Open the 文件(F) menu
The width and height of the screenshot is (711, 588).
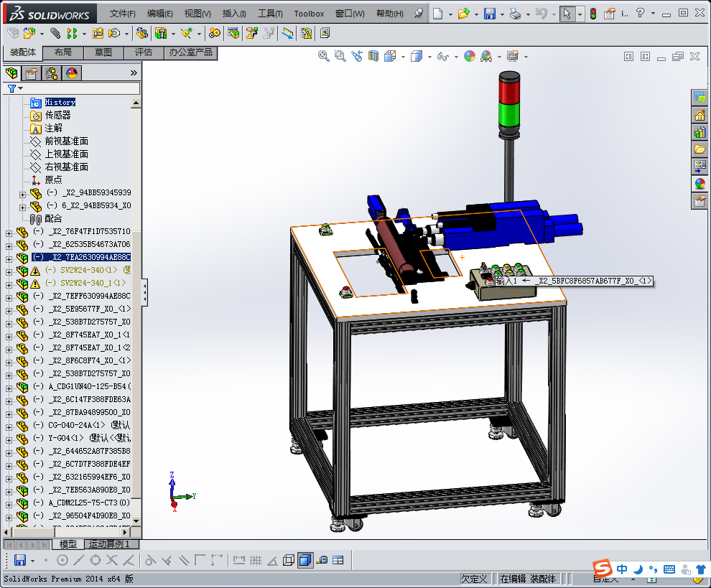[x=122, y=14]
